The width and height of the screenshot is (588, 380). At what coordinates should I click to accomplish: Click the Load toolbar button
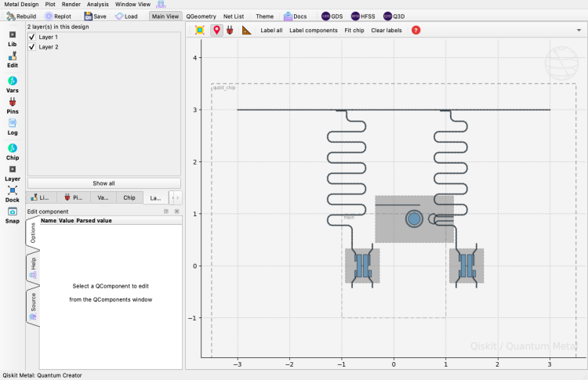click(x=126, y=16)
